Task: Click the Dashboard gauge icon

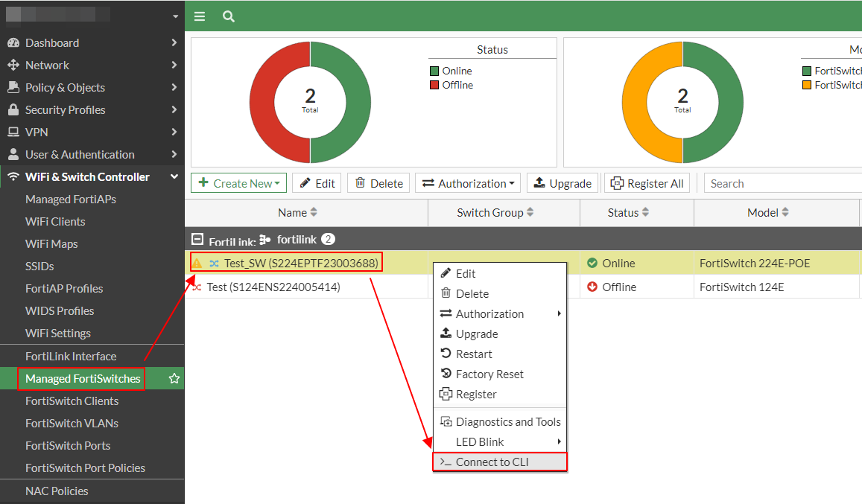Action: tap(13, 43)
